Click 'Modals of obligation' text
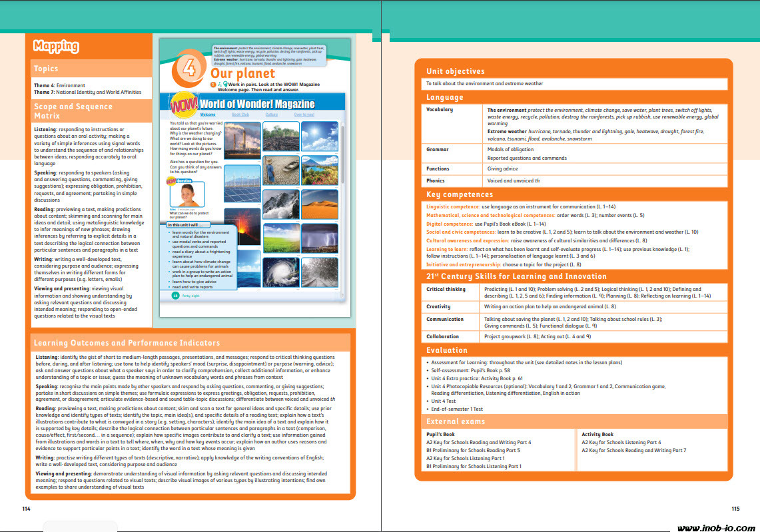The width and height of the screenshot is (760, 532). (x=510, y=149)
